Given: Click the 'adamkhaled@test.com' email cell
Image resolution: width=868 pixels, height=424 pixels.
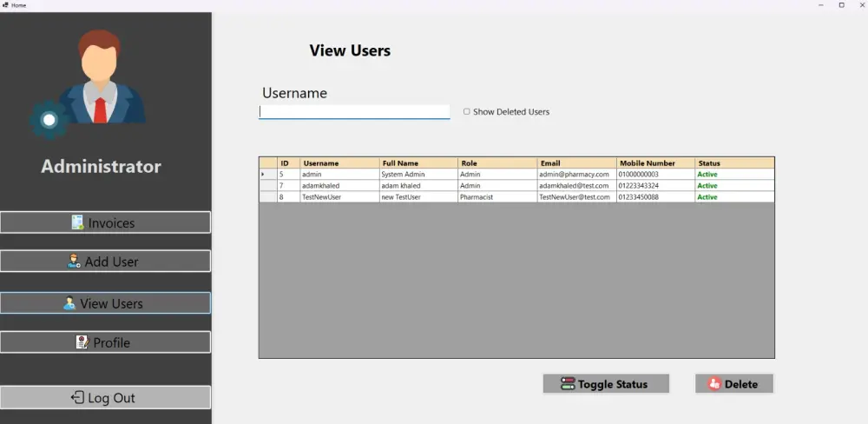Looking at the screenshot, I should click(x=577, y=186).
